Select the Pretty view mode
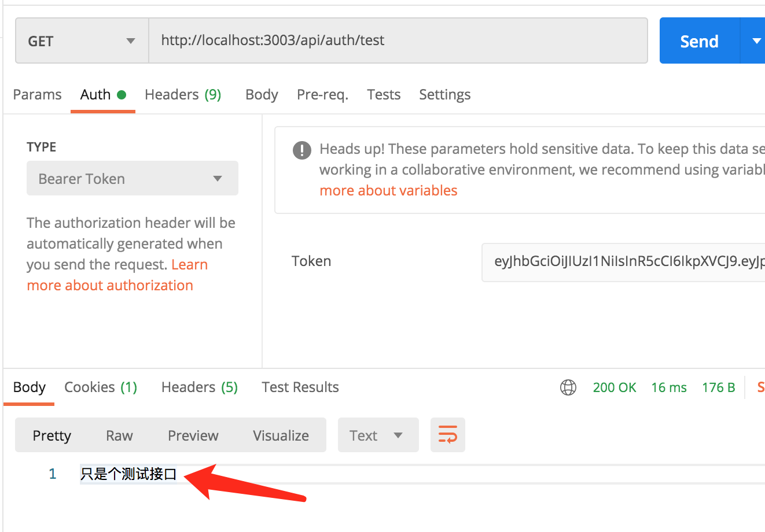765x532 pixels. click(52, 435)
